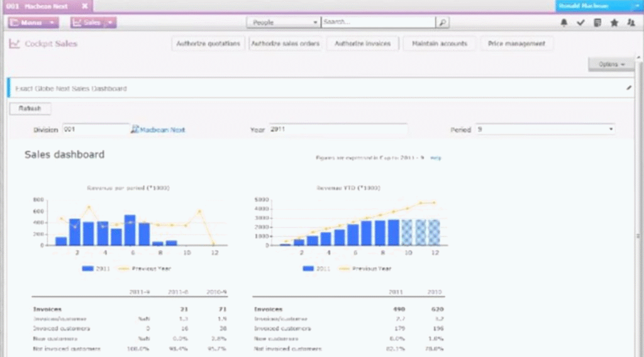Open the notes document icon

[597, 23]
